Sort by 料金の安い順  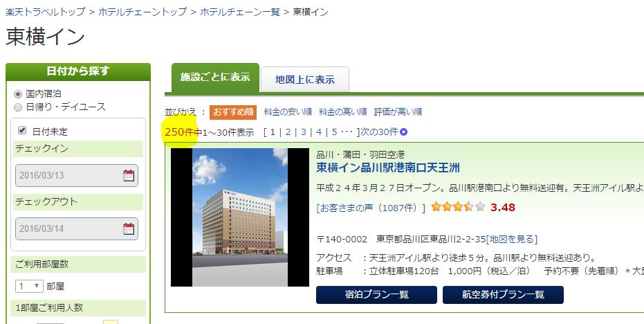coord(288,112)
